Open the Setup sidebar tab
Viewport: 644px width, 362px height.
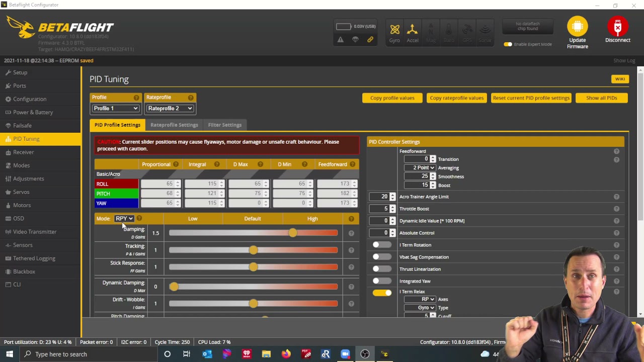point(40,72)
